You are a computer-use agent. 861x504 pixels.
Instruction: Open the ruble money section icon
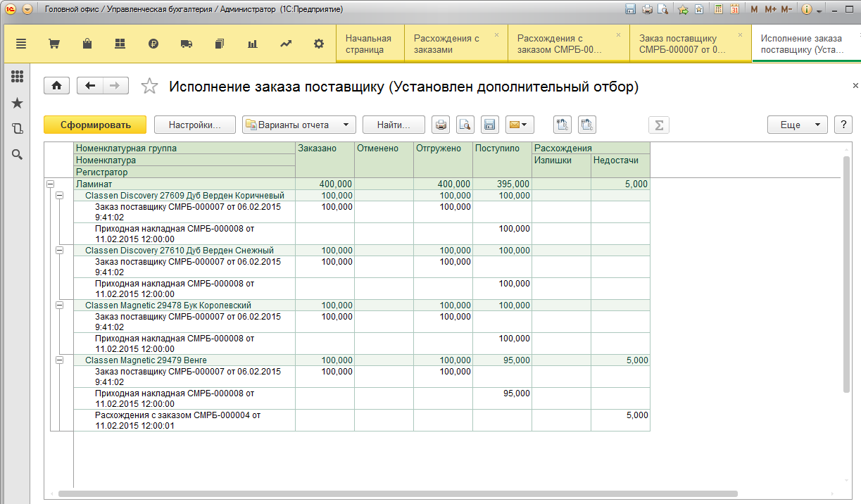pos(153,44)
